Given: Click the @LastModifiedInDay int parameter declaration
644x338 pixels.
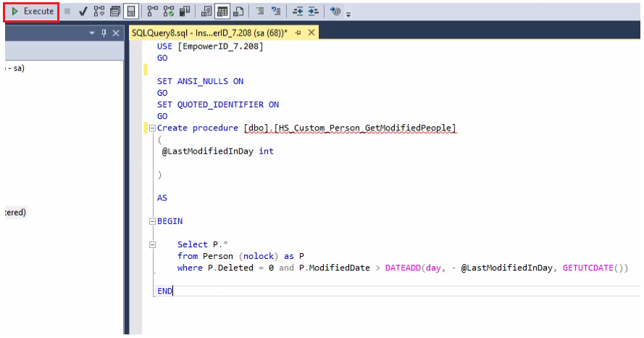Looking at the screenshot, I should tap(217, 152).
